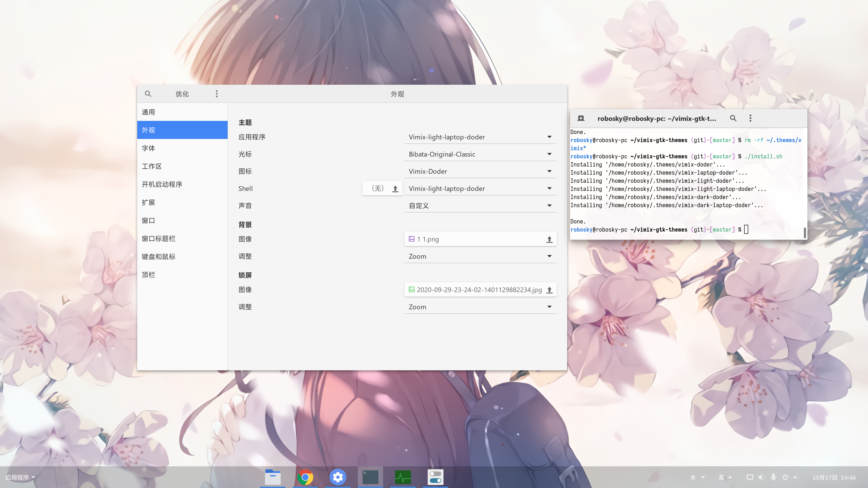Screen dimensions: 868x488
Task: Click the network icon in the system tray
Action: 750,477
